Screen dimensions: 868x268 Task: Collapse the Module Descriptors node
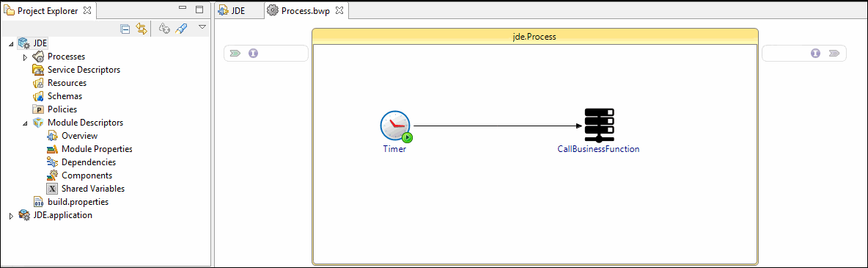[25, 123]
